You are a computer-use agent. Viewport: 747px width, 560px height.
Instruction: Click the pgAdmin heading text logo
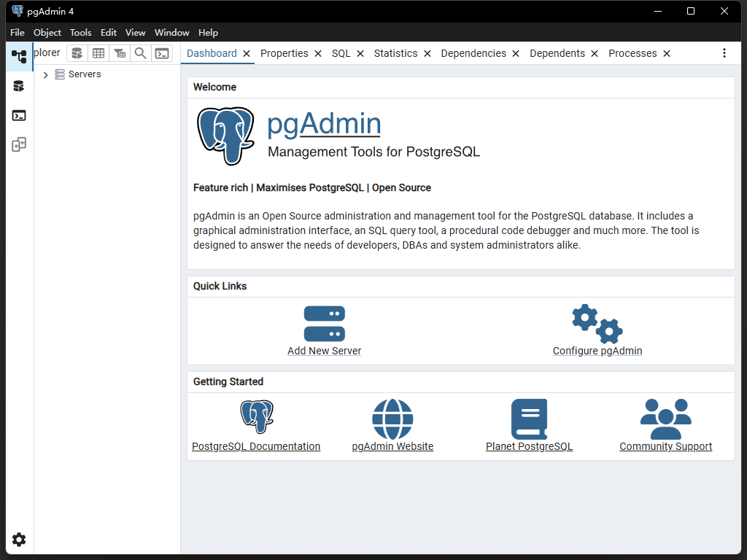(324, 124)
